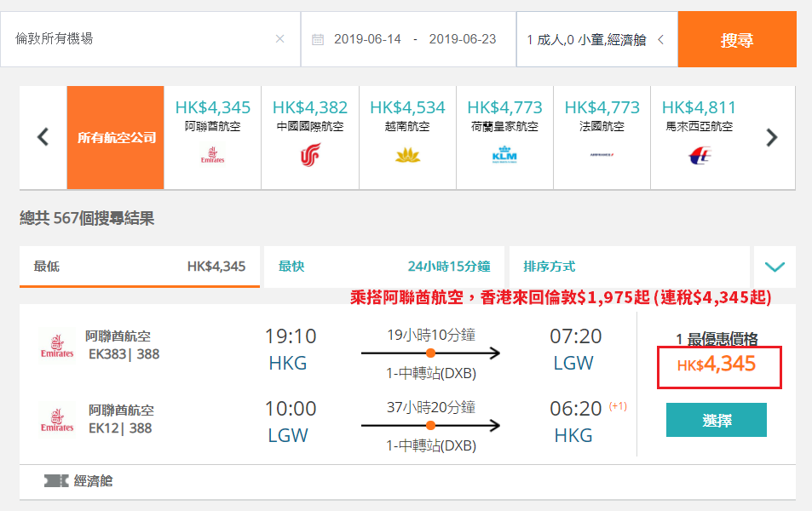This screenshot has width=812, height=511.
Task: Click Emirates logo beside flight EK383
Action: click(57, 346)
